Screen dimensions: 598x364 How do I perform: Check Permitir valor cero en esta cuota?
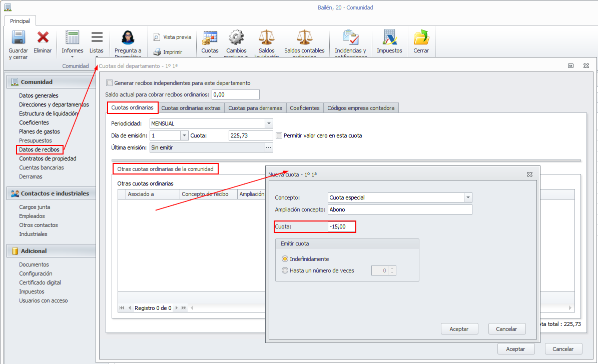tap(279, 135)
